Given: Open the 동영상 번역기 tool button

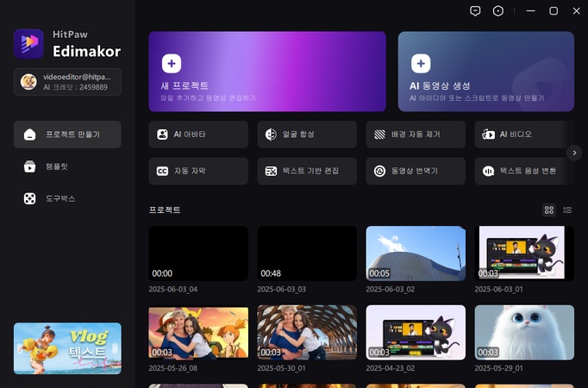Looking at the screenshot, I should [x=416, y=171].
